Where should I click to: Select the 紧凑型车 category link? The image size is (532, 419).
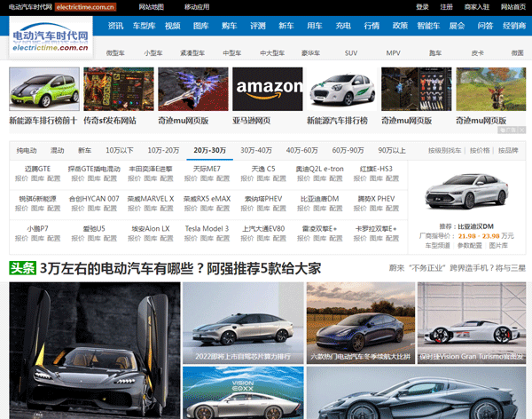(x=192, y=53)
